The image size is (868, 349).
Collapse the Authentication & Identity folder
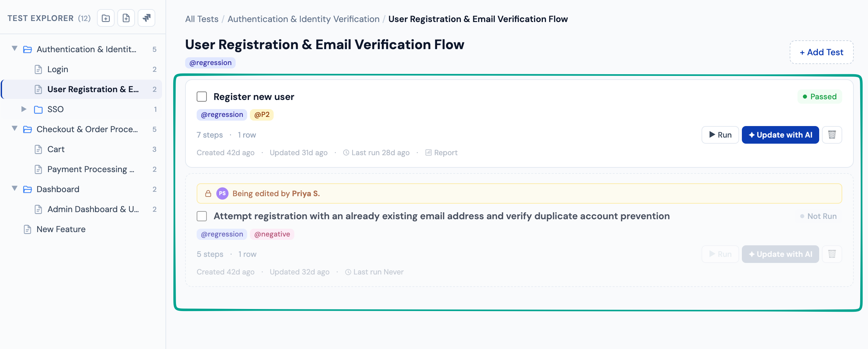[15, 49]
